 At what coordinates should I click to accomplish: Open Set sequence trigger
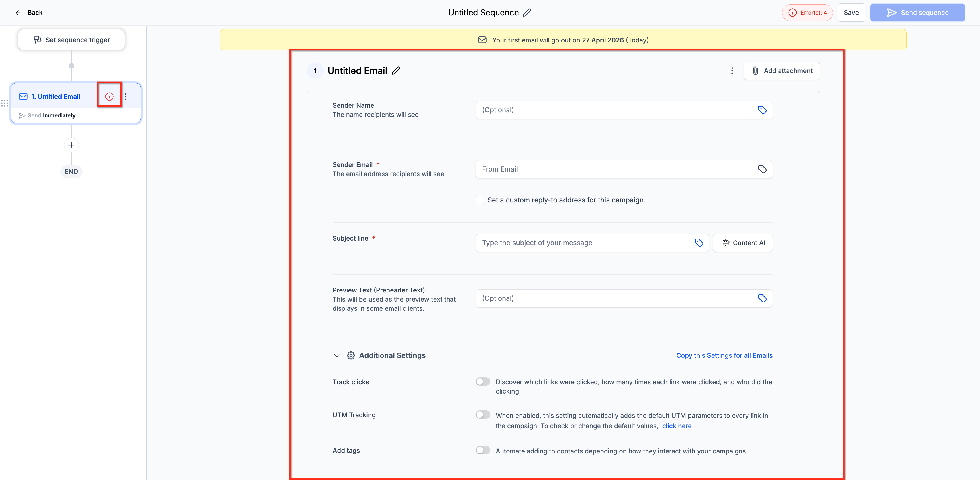coord(72,40)
